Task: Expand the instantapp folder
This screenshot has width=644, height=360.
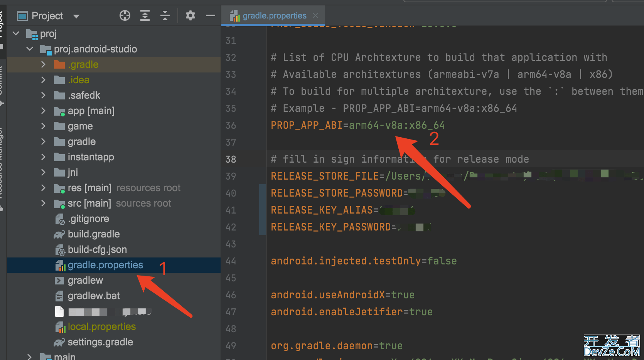Action: pyautogui.click(x=43, y=157)
